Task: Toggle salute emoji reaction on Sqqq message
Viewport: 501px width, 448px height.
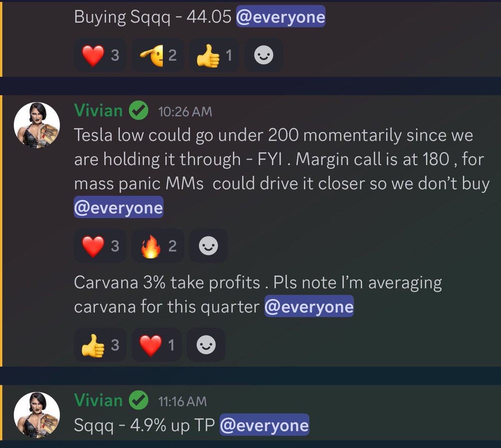Action: (157, 55)
